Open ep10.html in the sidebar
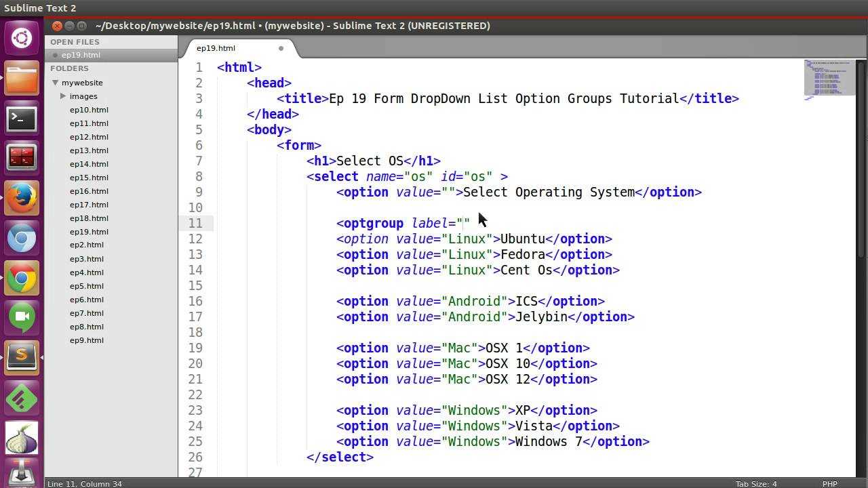868x488 pixels. [x=89, y=110]
